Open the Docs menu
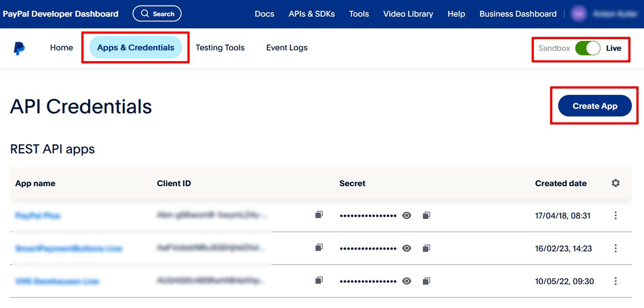Viewport: 644px width, 308px height. 265,14
